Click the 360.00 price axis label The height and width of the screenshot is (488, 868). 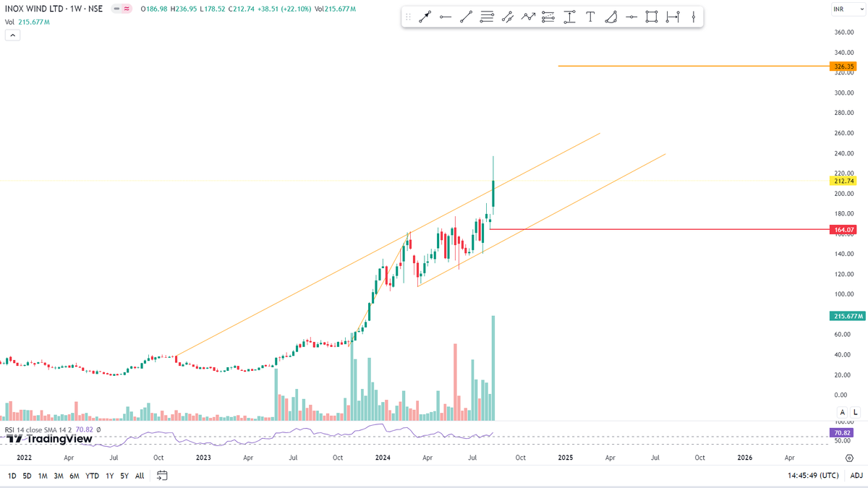click(844, 33)
